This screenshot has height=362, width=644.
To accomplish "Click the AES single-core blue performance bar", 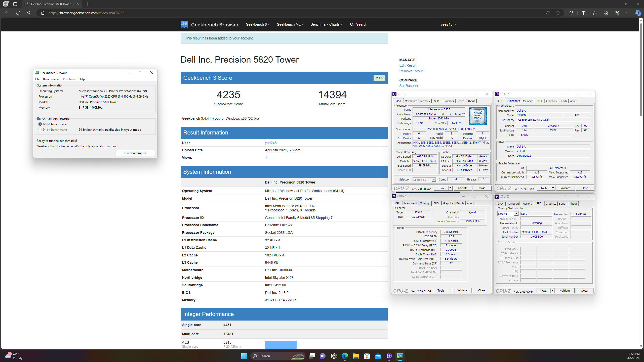I will click(280, 344).
